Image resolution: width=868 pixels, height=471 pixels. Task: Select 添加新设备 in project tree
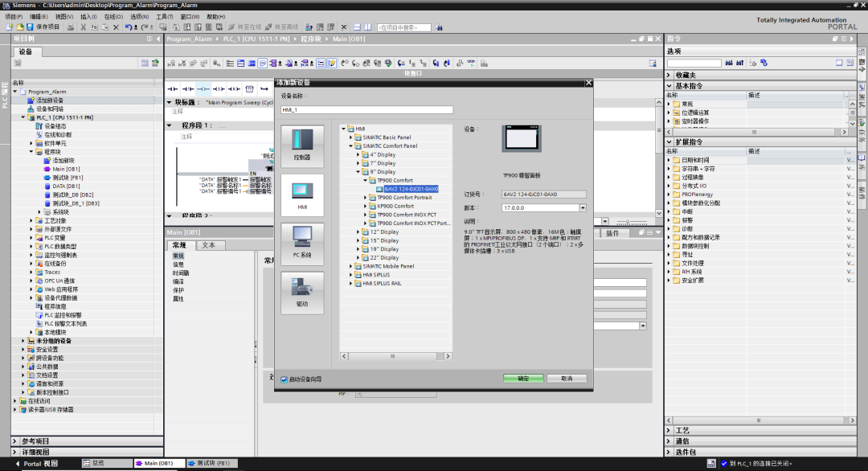[x=50, y=100]
